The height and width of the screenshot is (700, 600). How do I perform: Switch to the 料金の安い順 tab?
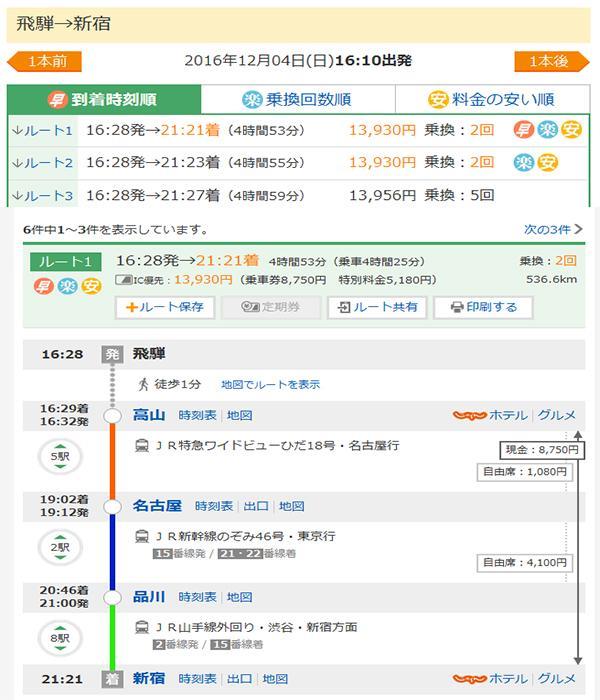click(491, 100)
